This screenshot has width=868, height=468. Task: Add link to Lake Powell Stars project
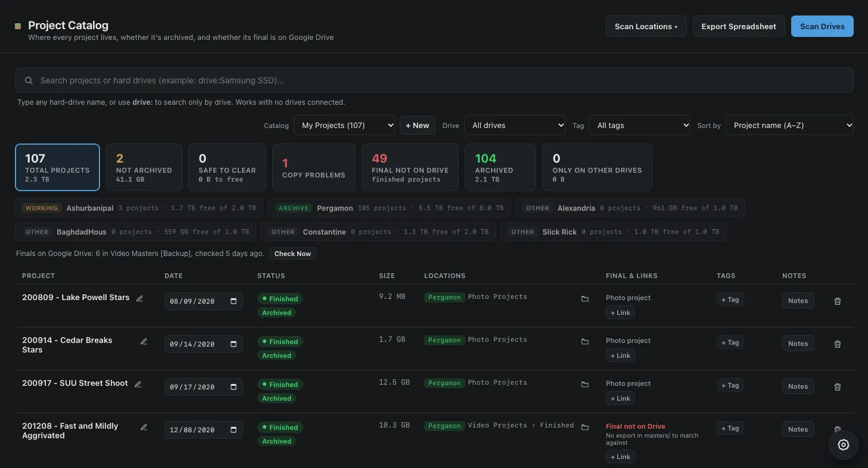pyautogui.click(x=620, y=313)
